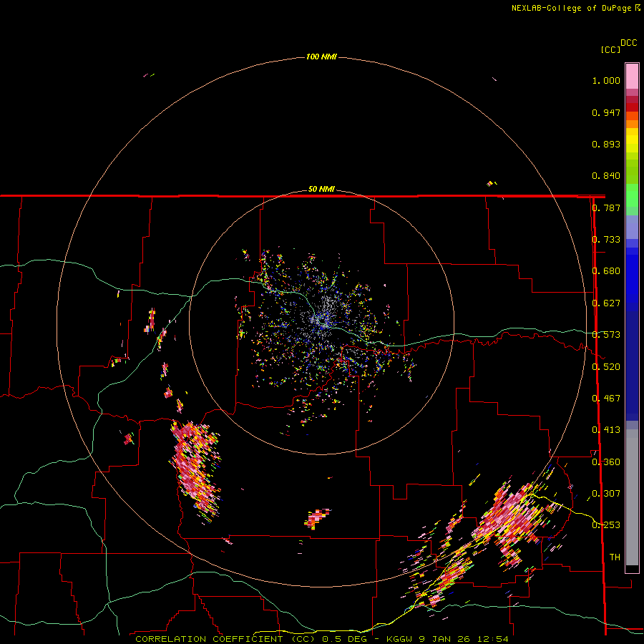Click the CORRELATION COEFFICIENT caption at the bottom
The height and width of the screenshot is (644, 644).
(321, 639)
